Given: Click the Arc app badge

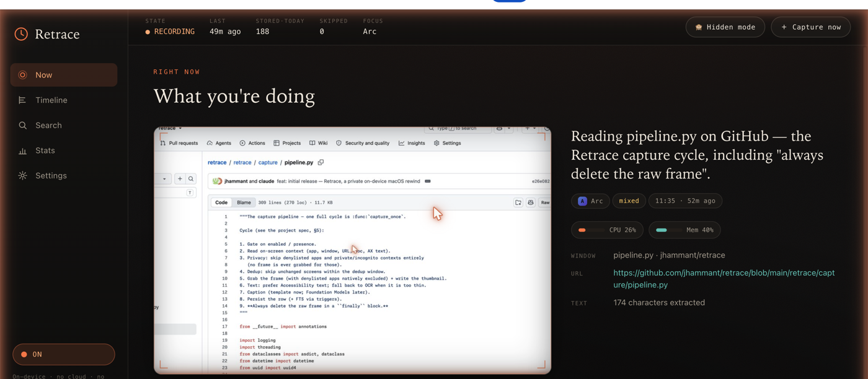Looking at the screenshot, I should tap(590, 201).
